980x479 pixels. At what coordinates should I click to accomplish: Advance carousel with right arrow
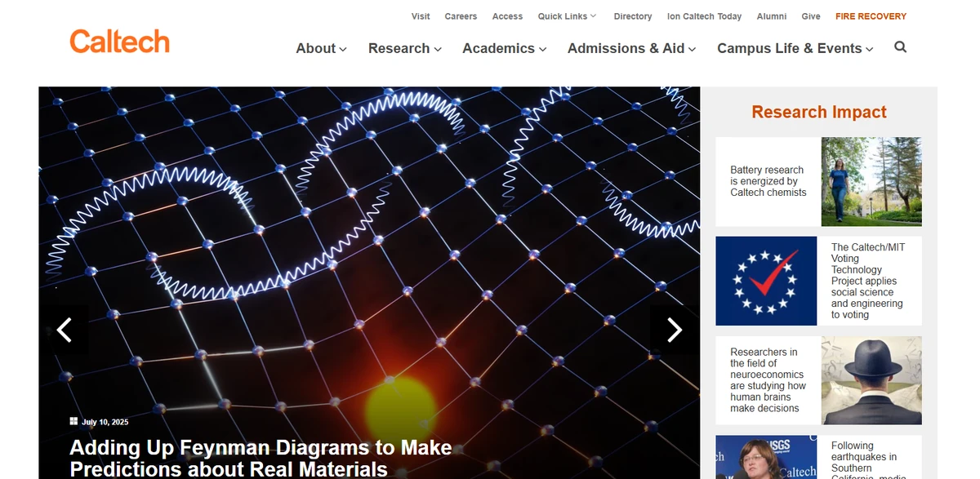[x=675, y=330]
